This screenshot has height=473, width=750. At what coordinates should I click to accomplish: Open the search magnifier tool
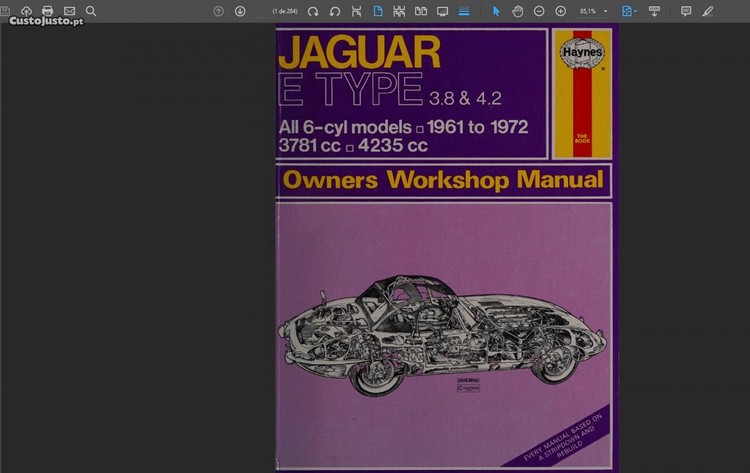tap(91, 11)
